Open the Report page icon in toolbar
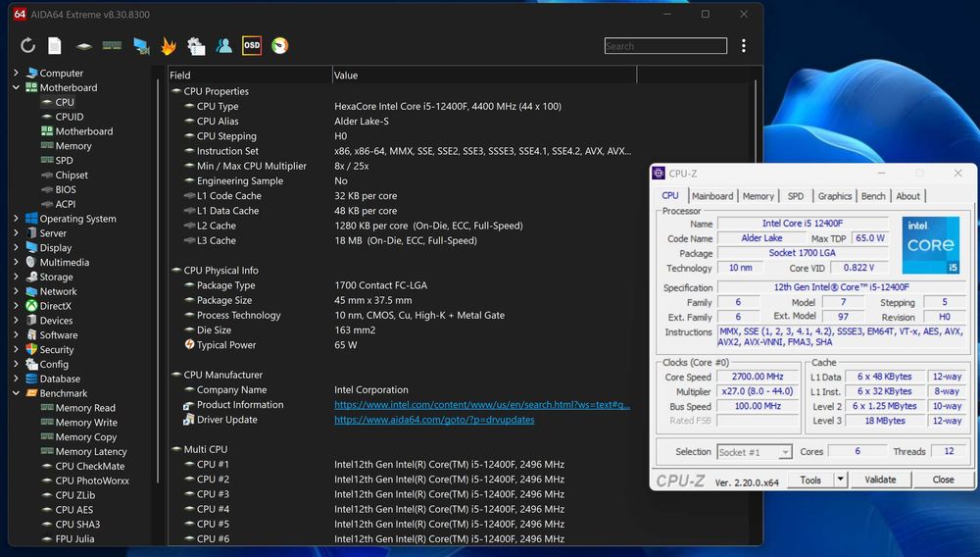 (55, 46)
